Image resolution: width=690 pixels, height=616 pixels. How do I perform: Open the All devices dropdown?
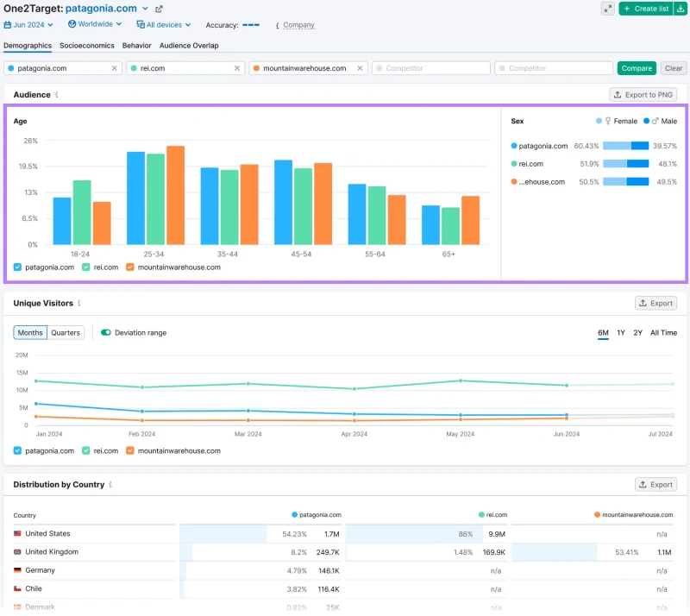tap(164, 25)
